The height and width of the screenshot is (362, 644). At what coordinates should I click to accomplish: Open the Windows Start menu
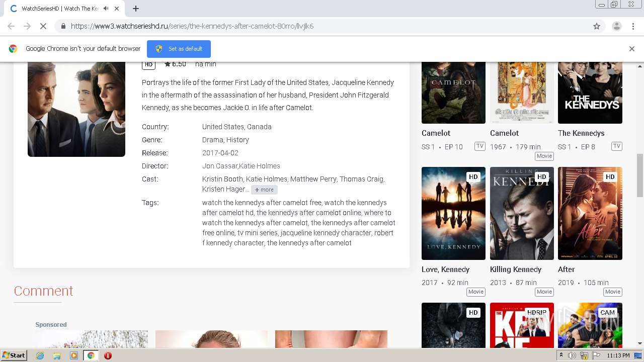click(x=14, y=355)
